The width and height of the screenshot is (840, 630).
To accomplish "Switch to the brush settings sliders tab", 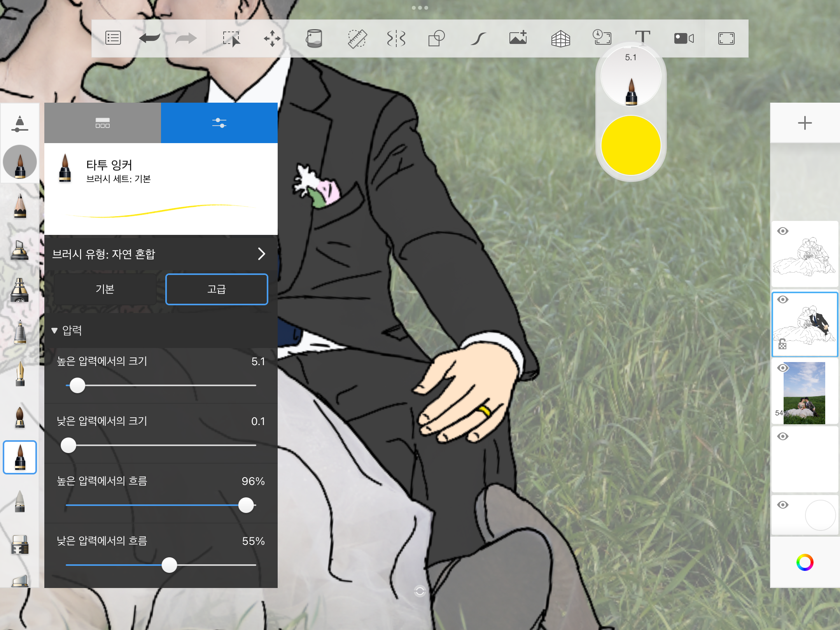I will 219,123.
